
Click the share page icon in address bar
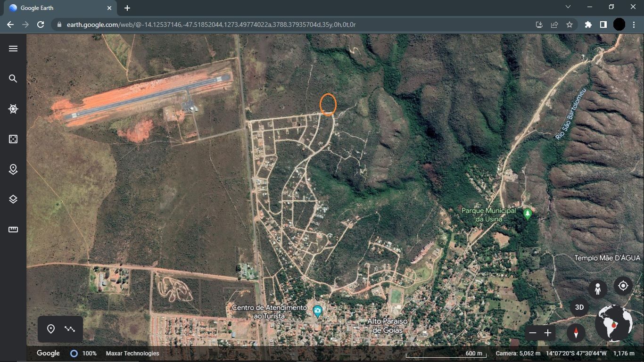coord(554,25)
